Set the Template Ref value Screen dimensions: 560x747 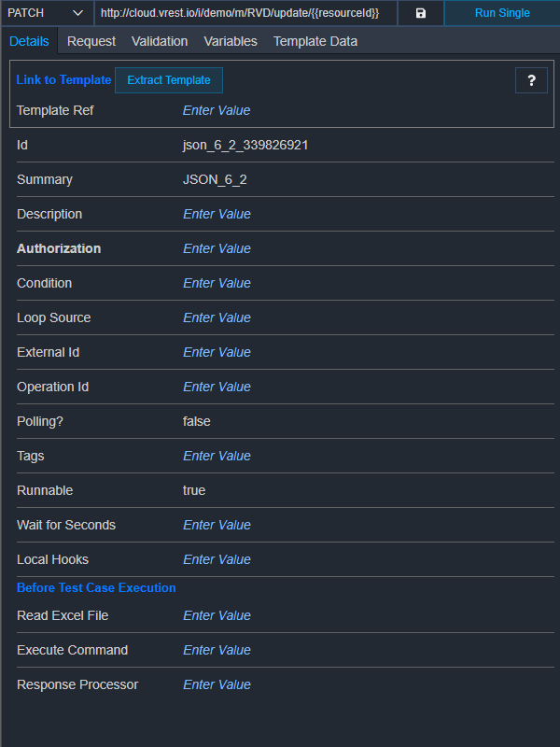point(217,110)
